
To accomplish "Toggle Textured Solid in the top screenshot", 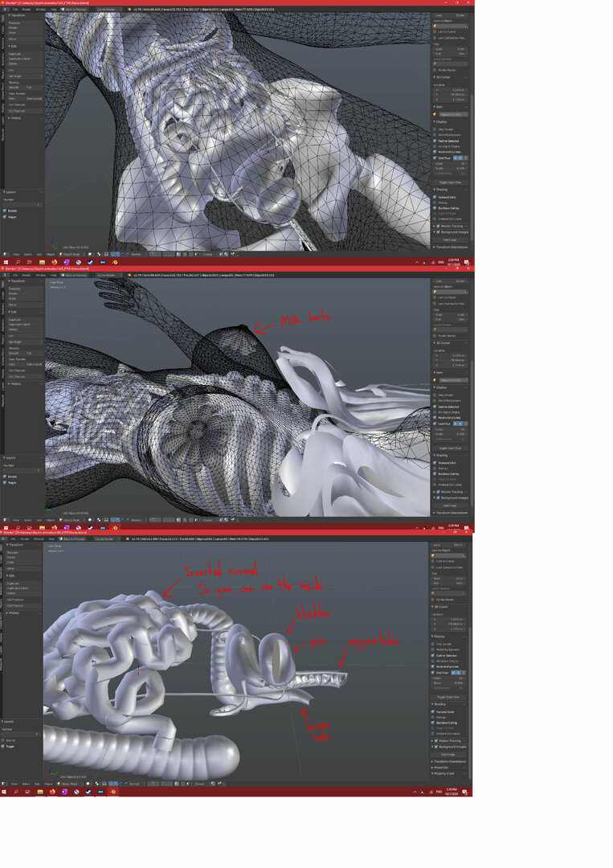I will pos(435,197).
